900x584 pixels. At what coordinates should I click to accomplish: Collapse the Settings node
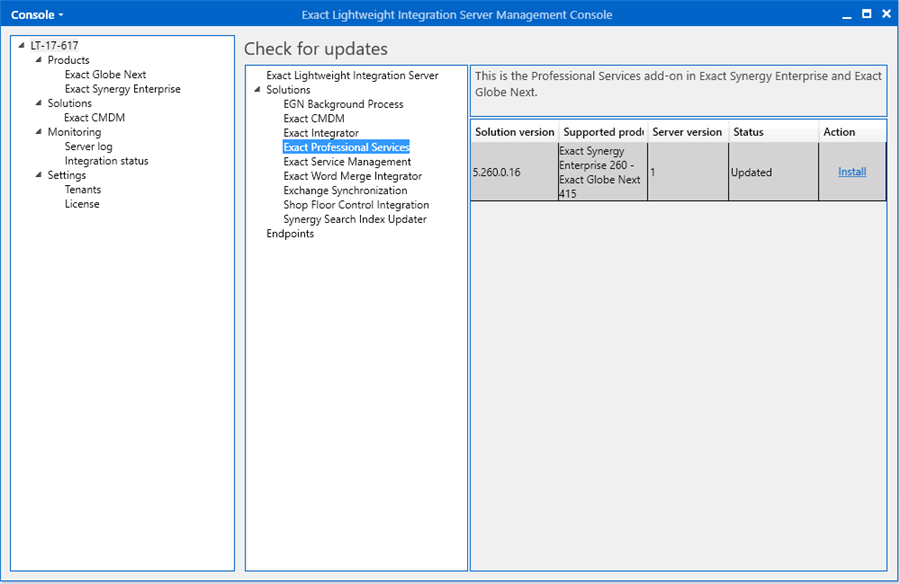38,175
